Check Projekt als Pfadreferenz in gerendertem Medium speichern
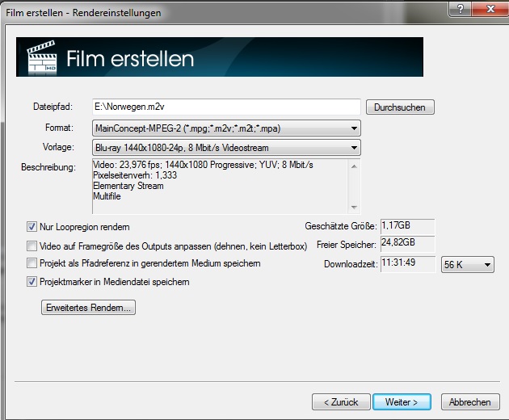This screenshot has width=509, height=420. [x=32, y=263]
